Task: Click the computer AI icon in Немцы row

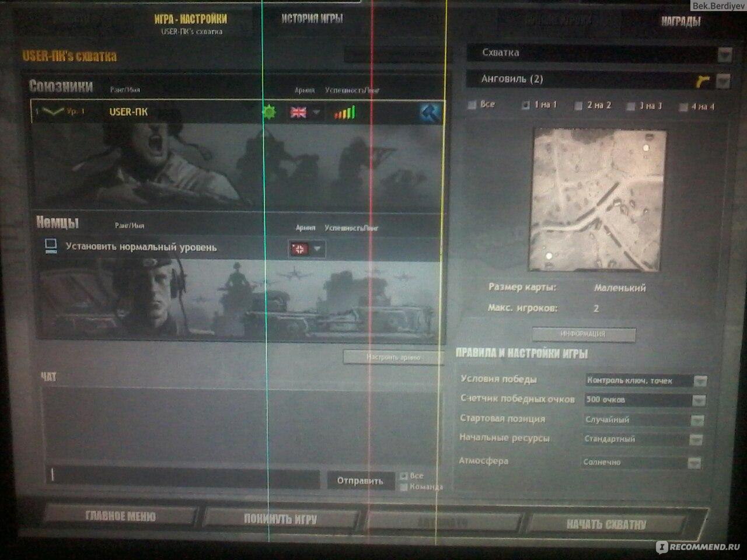Action: [x=51, y=247]
